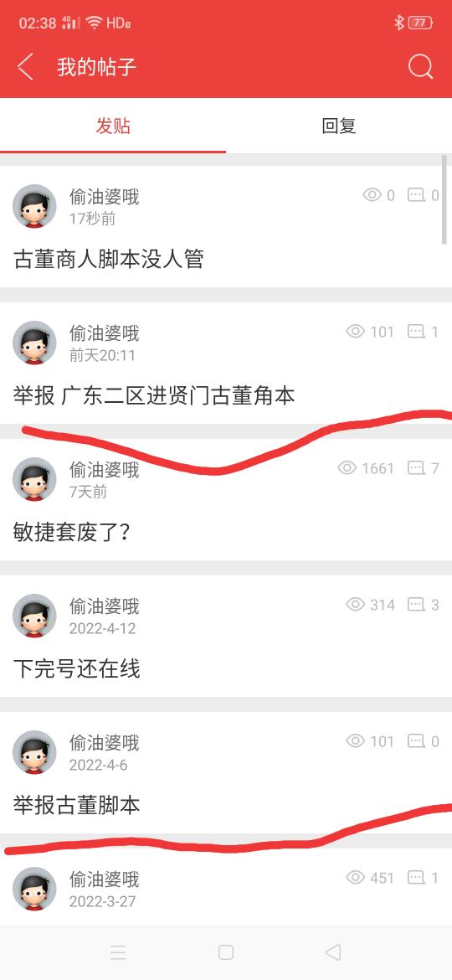Open the post 举报 广东二区进贤门古董角本
This screenshot has height=980, width=452.
(x=226, y=364)
